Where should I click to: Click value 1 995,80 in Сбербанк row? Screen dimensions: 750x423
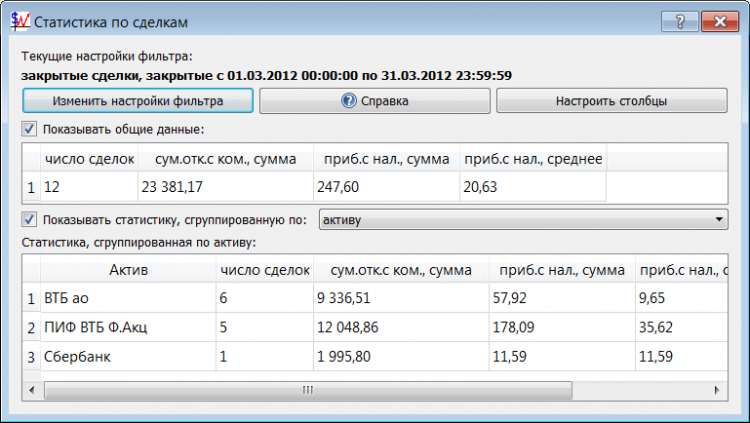pos(401,356)
